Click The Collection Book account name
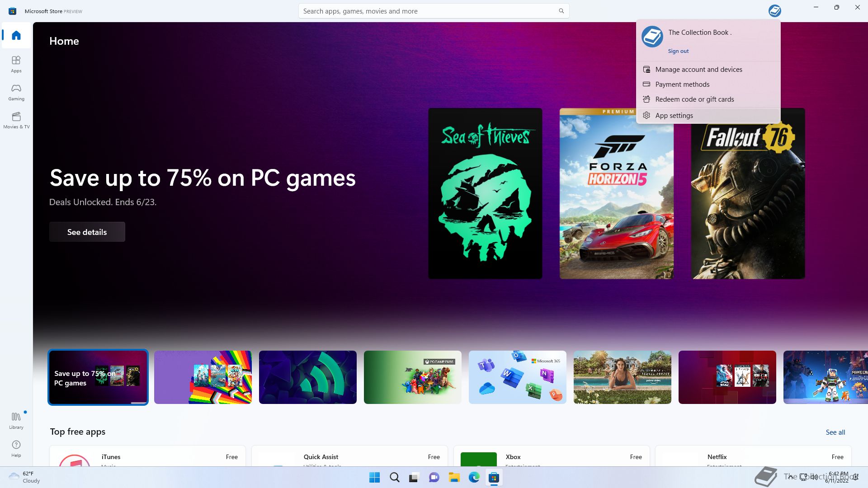This screenshot has height=488, width=868. coord(700,33)
